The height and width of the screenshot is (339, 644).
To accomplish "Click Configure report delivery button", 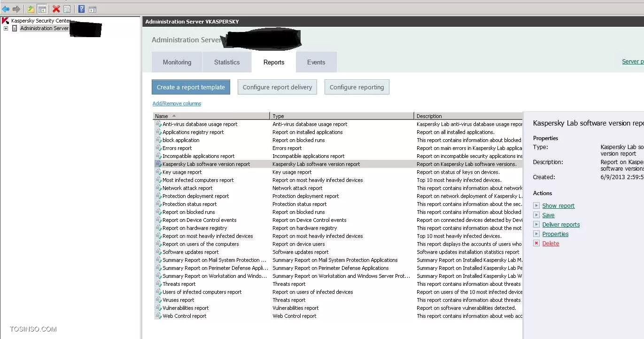I will pos(277,87).
